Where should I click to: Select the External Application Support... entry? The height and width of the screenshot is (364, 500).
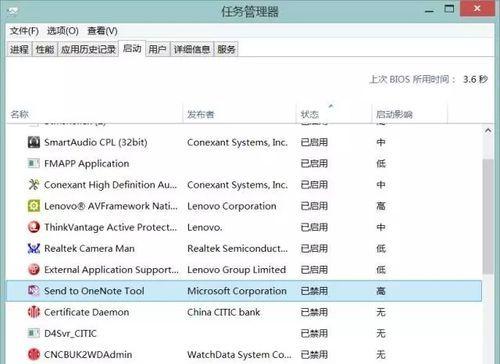coord(111,270)
